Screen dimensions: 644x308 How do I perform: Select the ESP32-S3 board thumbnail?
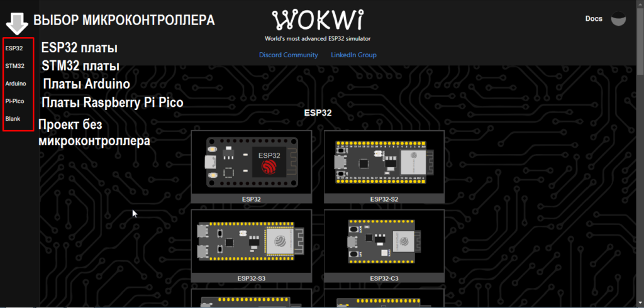[x=252, y=241]
